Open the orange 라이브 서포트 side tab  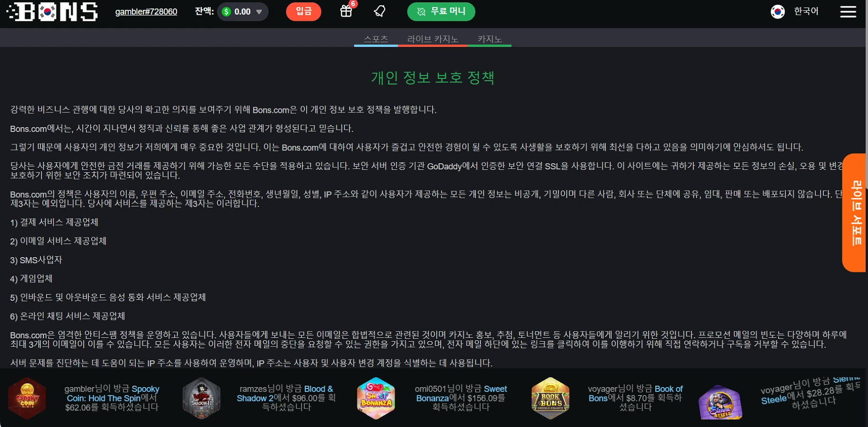click(x=855, y=213)
